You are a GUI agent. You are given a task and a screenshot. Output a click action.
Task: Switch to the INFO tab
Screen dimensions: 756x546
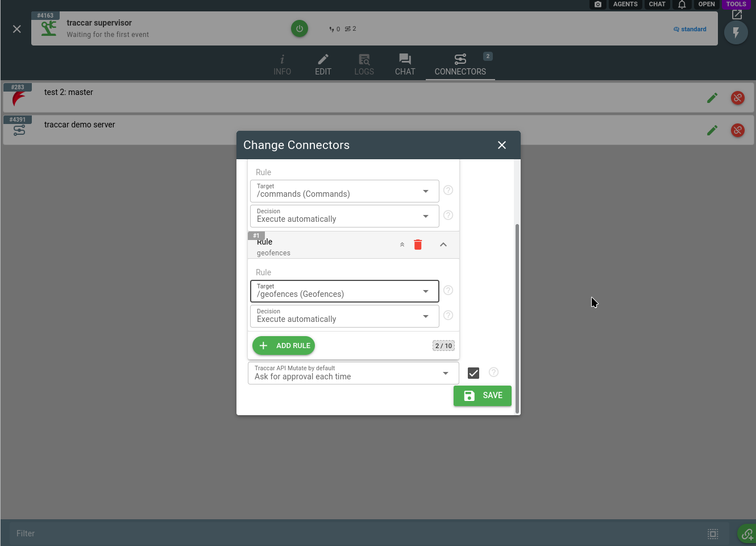pos(282,64)
